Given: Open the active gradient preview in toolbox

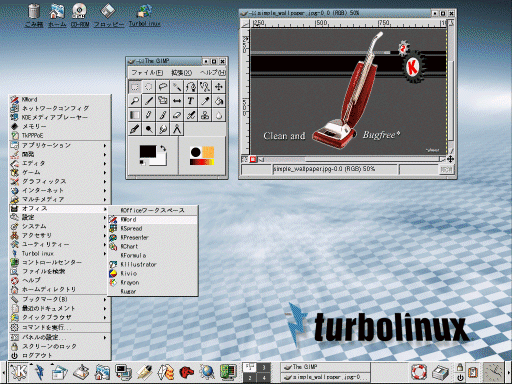Looking at the screenshot, I should (x=202, y=162).
